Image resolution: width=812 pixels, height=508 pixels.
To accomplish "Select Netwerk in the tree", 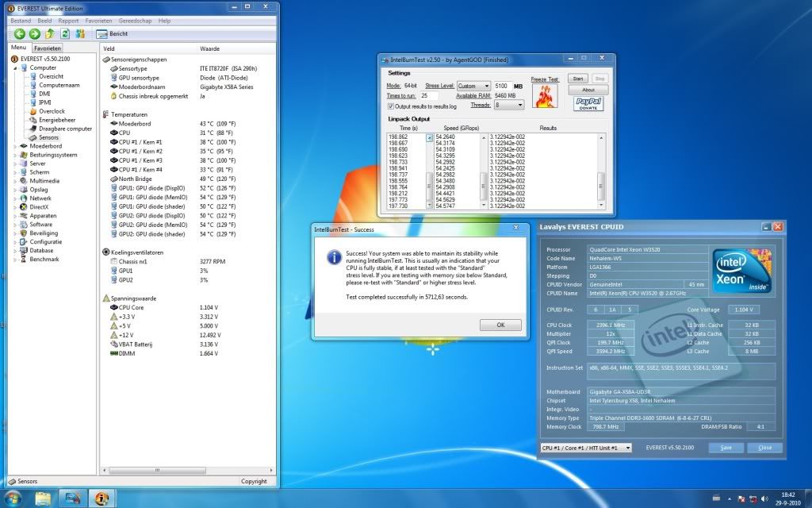I will tap(40, 198).
